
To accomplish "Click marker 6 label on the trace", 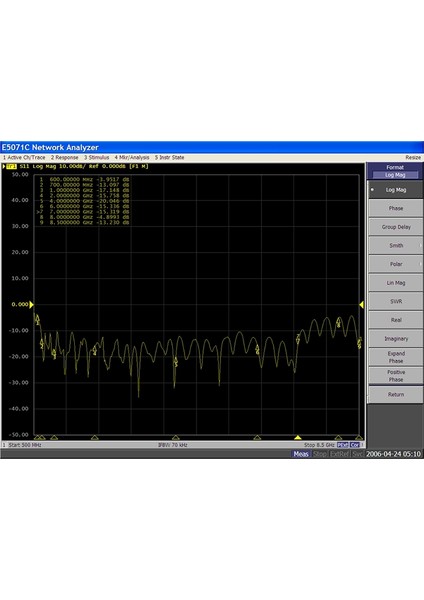I will coord(257,349).
